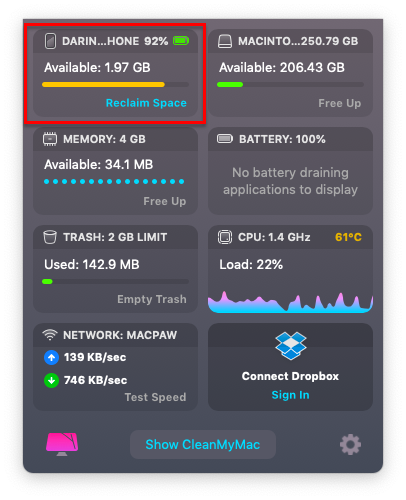Click the green download speed arrow
Viewport: 406px width, 500px height.
pyautogui.click(x=51, y=380)
